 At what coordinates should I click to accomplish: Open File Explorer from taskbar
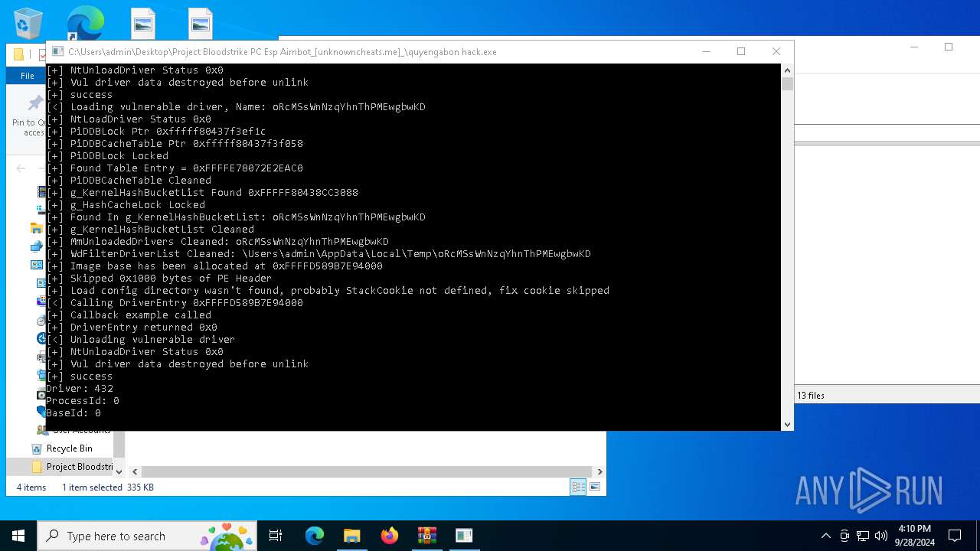[x=351, y=536]
